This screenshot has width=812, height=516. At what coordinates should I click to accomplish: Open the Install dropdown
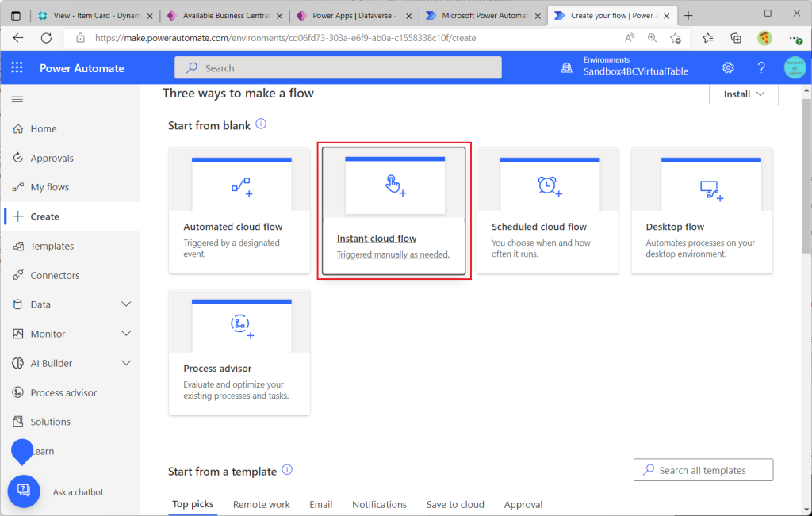coord(744,94)
